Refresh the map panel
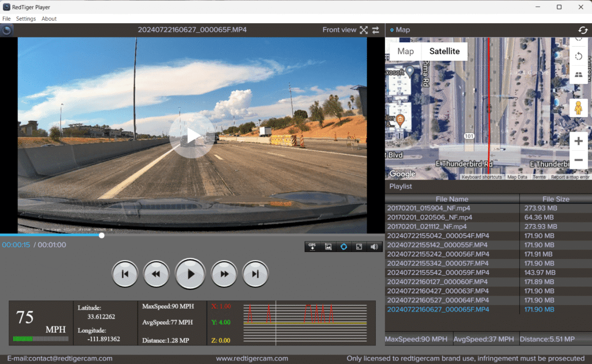The height and width of the screenshot is (364, 592). tap(583, 30)
